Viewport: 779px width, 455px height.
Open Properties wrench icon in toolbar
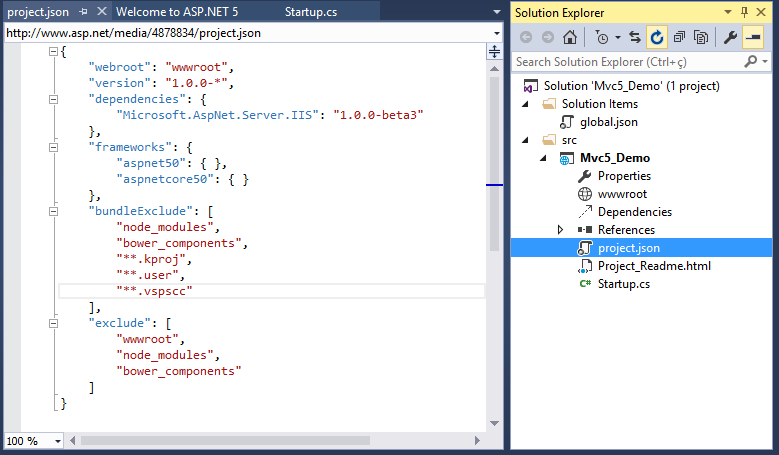tap(730, 37)
